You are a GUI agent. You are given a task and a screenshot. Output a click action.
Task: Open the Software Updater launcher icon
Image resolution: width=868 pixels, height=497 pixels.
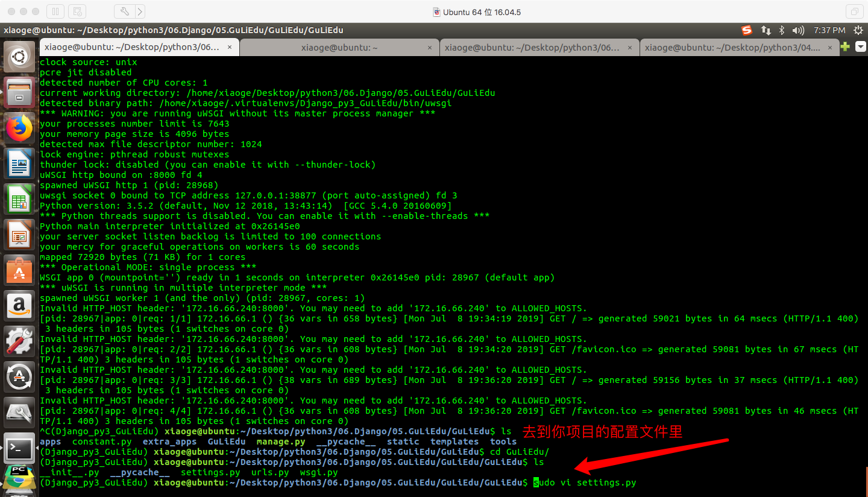[x=19, y=377]
